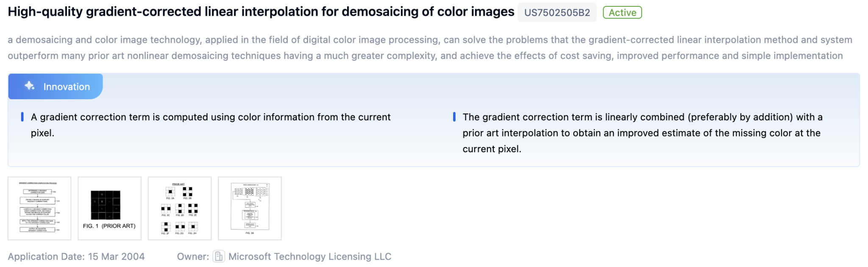868x267 pixels.
Task: Click the Innovation header to collapse its panel
Action: (55, 86)
